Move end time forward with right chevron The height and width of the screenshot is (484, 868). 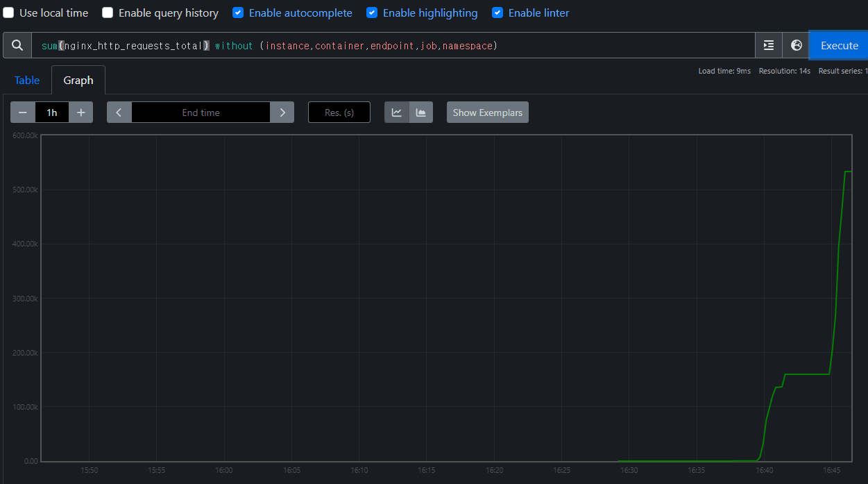click(282, 112)
